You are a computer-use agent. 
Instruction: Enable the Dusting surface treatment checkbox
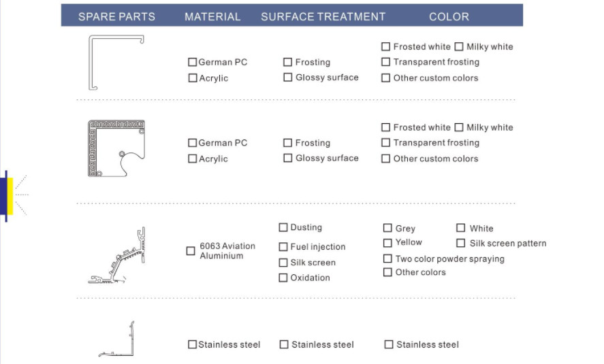coord(283,227)
